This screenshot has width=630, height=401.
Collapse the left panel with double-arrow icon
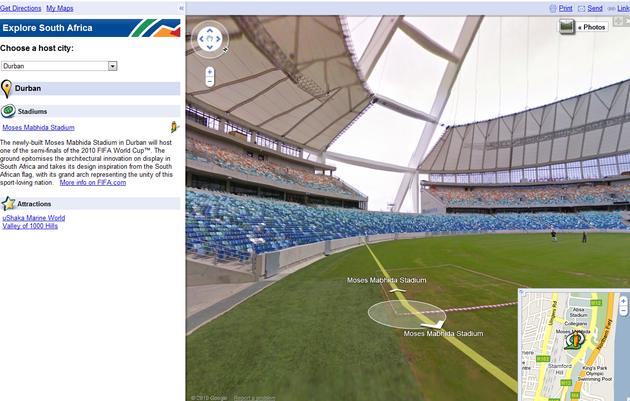pos(182,8)
